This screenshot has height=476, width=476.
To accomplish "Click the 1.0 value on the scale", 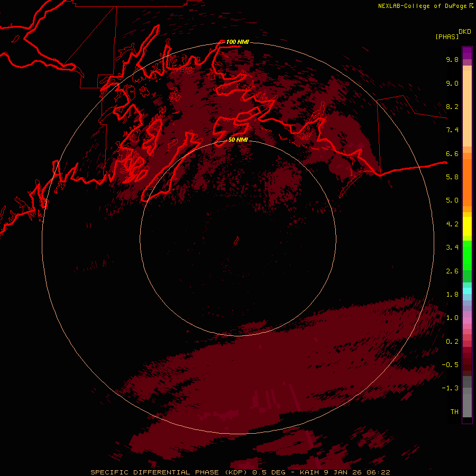I will pos(452,318).
